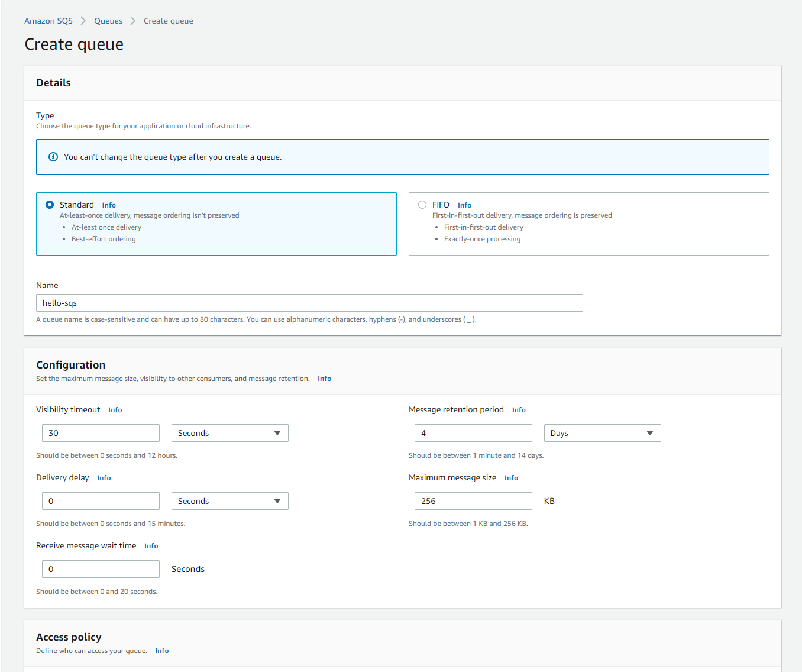Open Info link next to FIFO
This screenshot has width=802, height=672.
coord(464,205)
